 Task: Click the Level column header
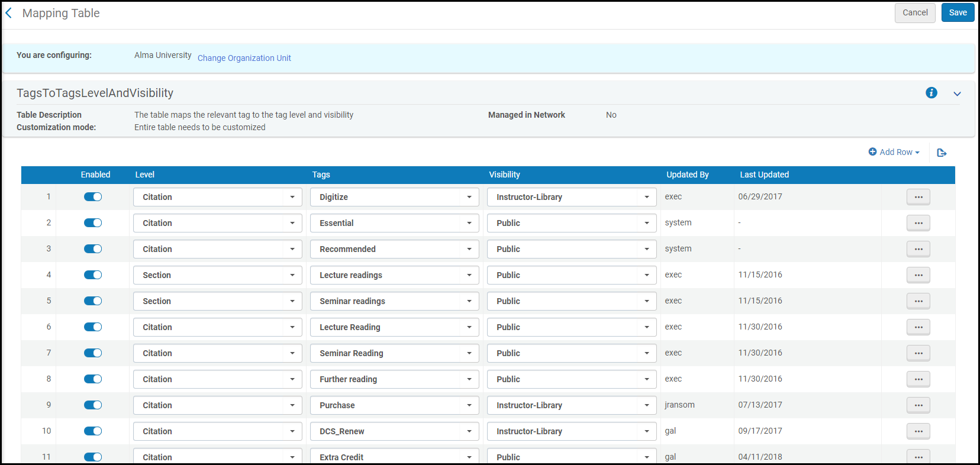pos(144,175)
